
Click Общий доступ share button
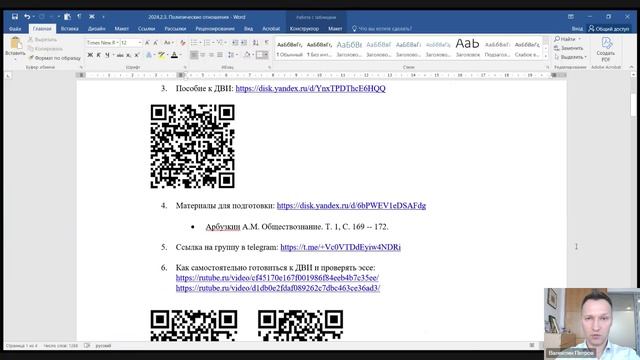point(608,29)
